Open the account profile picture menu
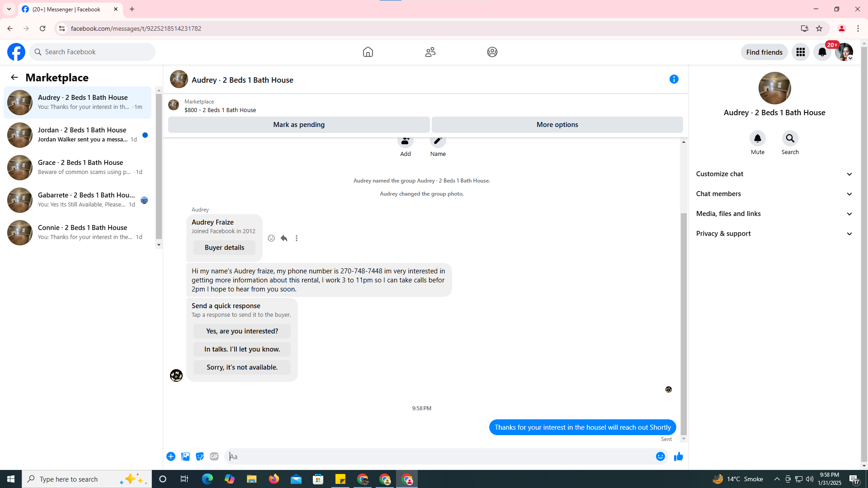The height and width of the screenshot is (488, 868). tap(844, 52)
